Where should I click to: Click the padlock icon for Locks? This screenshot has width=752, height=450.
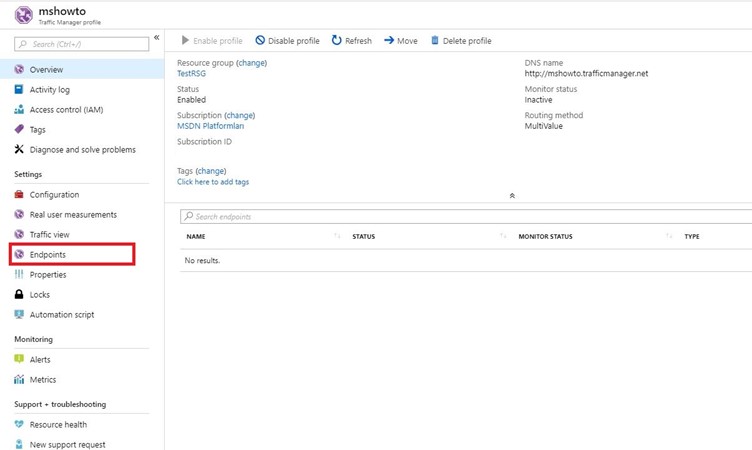point(19,295)
